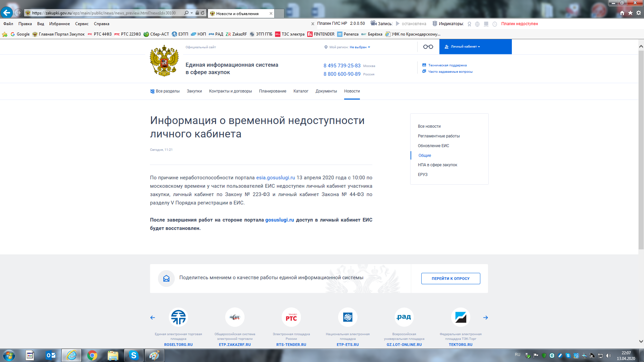Open Мой регион selector dropdown
Screen dimensions: 644x362
[359, 47]
